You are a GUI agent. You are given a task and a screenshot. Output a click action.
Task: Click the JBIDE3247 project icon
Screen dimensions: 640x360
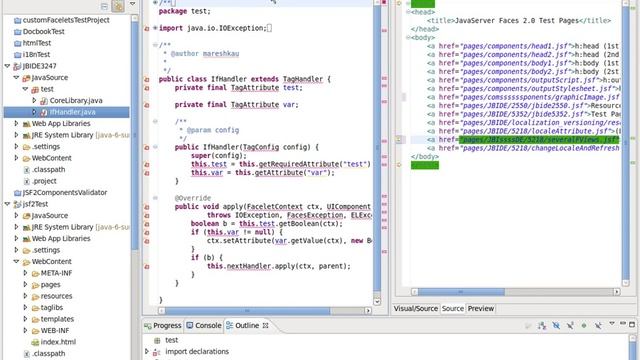click(18, 66)
